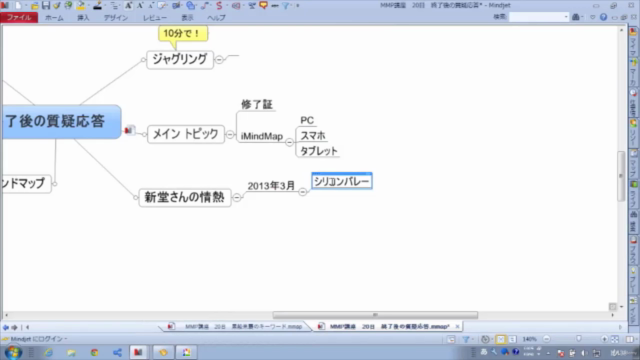Open Mindjet にログイン dropdown
The image size is (640, 360).
pyautogui.click(x=66, y=339)
